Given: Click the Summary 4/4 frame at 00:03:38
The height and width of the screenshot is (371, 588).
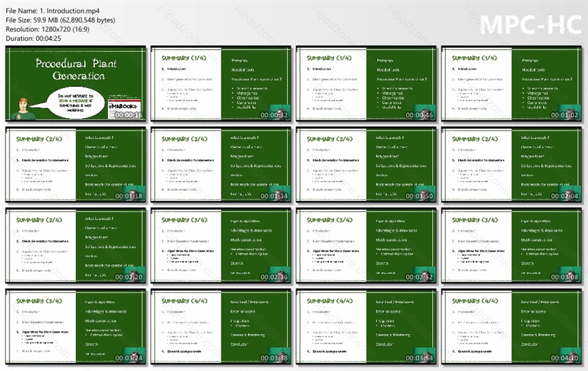Looking at the screenshot, I should [221, 327].
